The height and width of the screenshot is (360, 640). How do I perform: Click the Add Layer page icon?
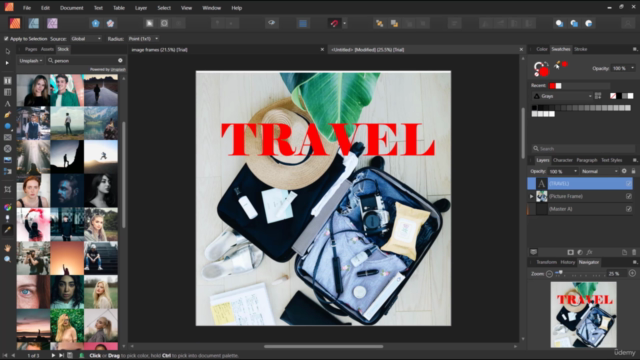pos(624,252)
